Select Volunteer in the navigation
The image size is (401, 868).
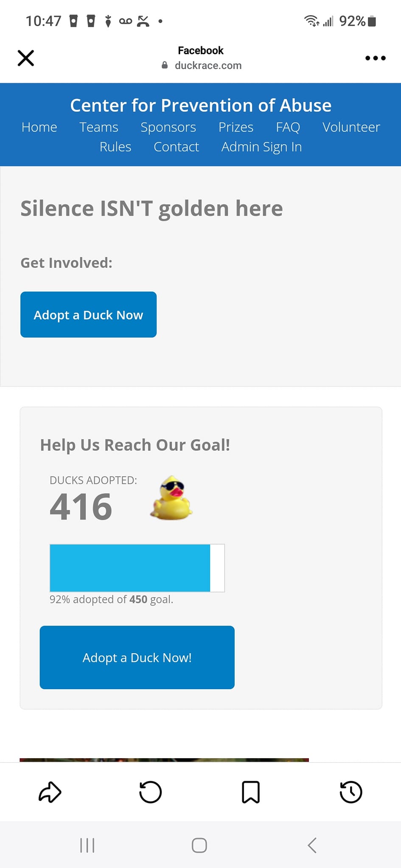pos(351,127)
